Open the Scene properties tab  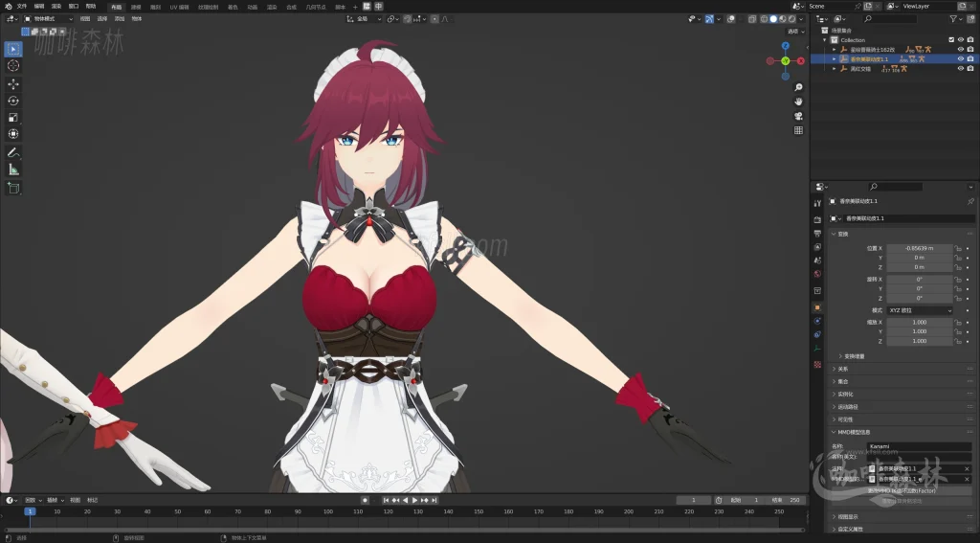(817, 260)
